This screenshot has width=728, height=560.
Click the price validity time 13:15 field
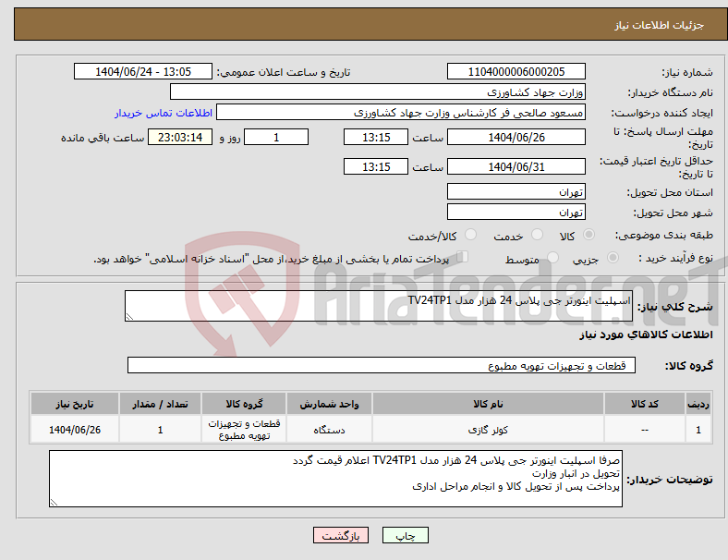point(376,166)
